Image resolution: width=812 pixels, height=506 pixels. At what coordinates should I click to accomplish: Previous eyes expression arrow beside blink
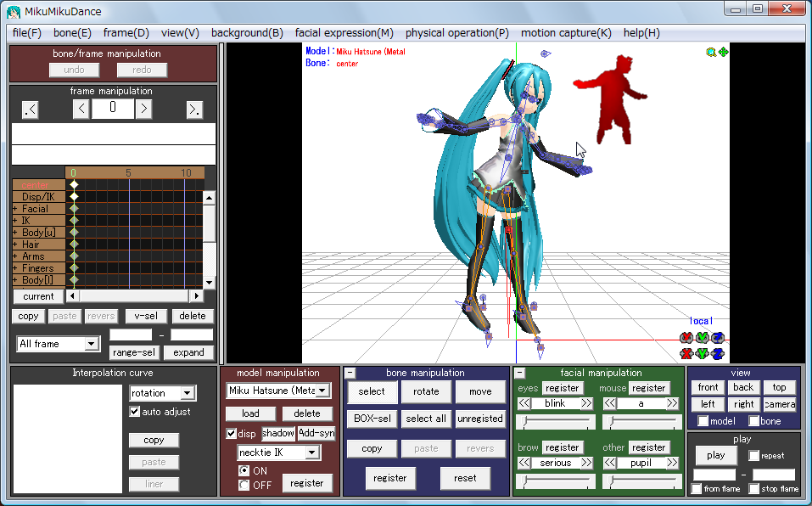(524, 403)
